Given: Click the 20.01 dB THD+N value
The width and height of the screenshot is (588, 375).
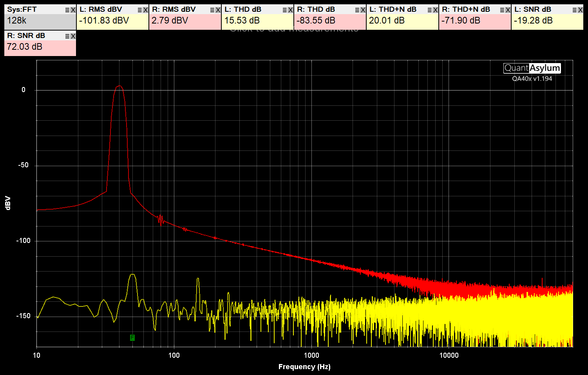Looking at the screenshot, I should click(x=387, y=20).
